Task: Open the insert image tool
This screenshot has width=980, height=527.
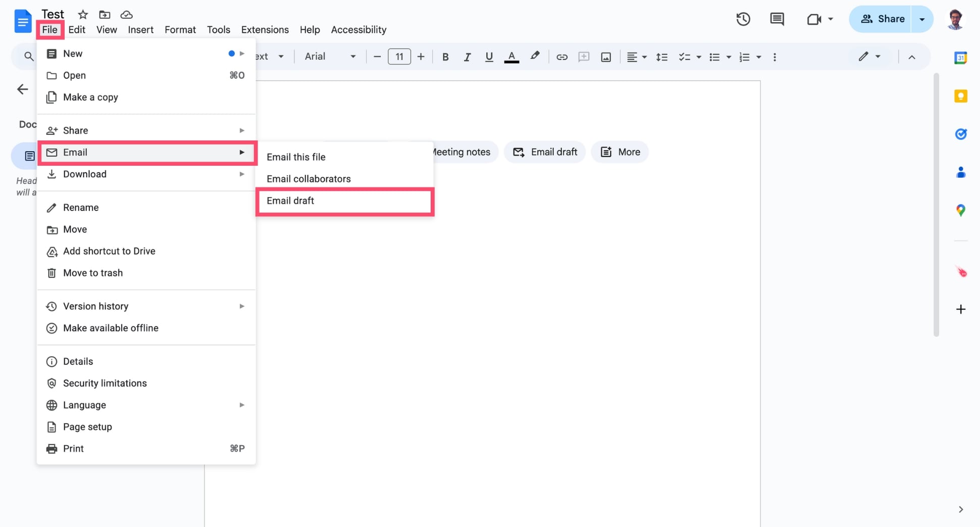Action: [605, 57]
